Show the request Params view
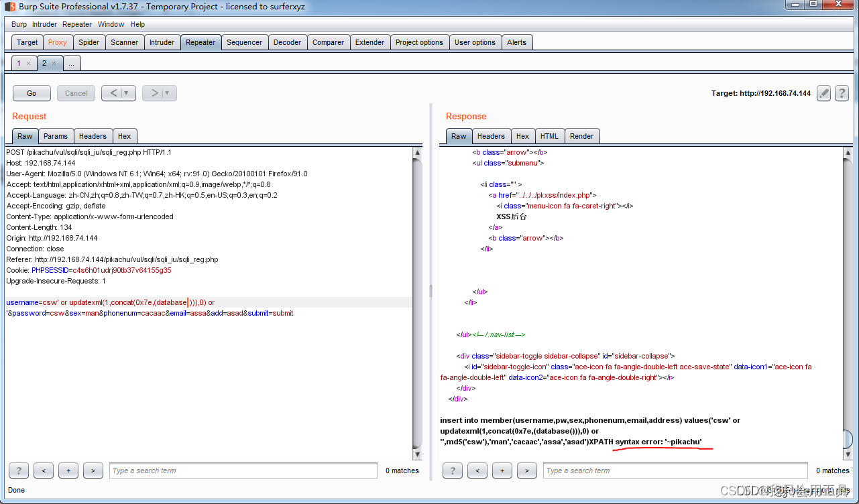The width and height of the screenshot is (859, 504). (x=56, y=136)
